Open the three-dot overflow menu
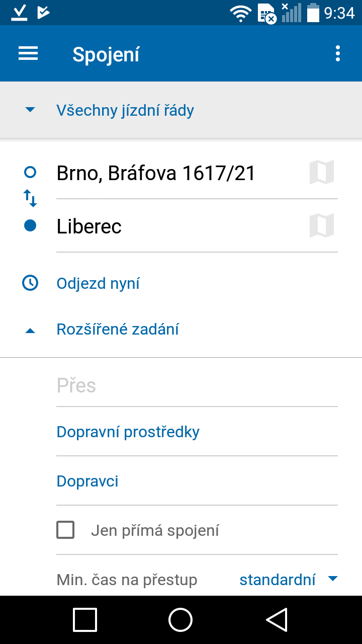362x644 pixels. click(338, 54)
